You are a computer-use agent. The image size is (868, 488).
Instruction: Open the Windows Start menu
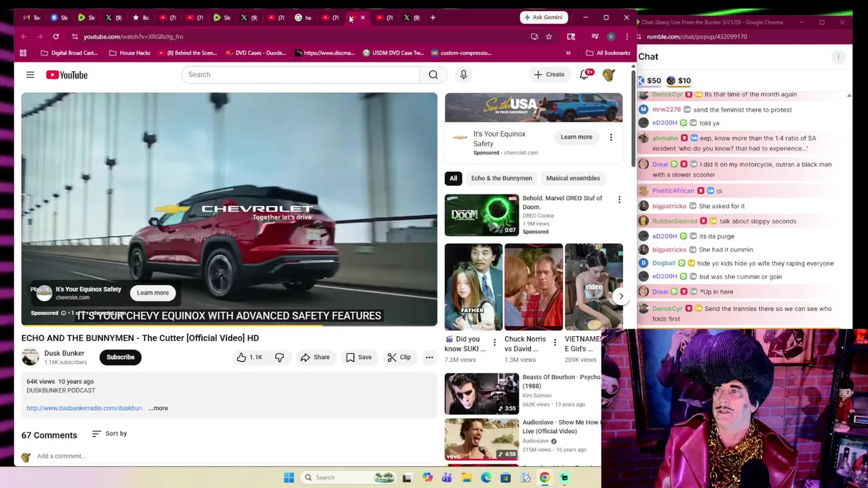click(289, 477)
